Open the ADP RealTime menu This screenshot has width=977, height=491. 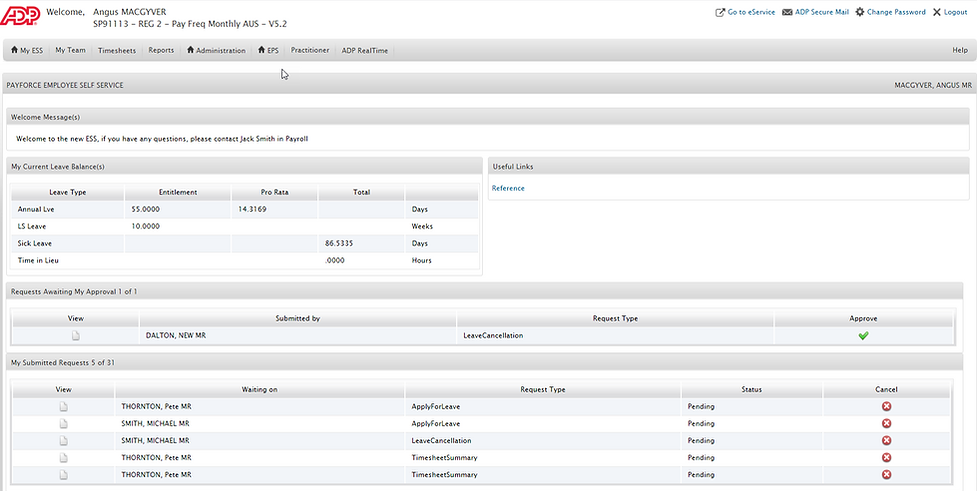click(365, 50)
